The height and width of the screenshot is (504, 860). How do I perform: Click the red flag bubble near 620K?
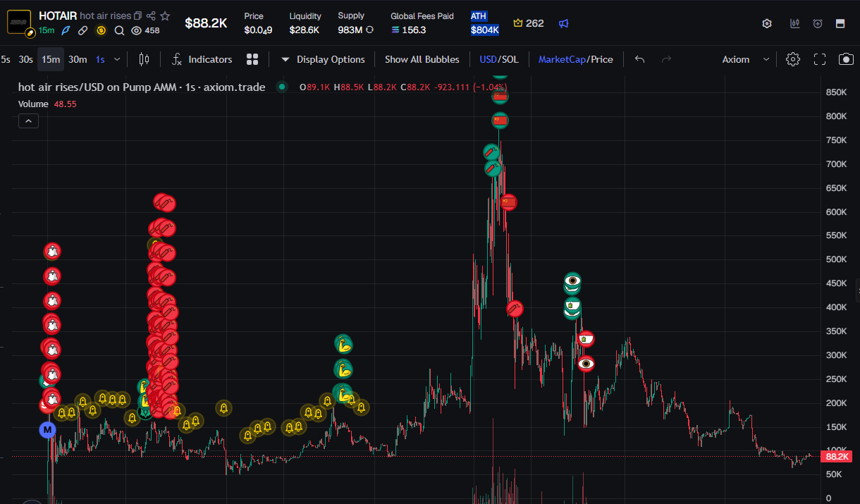(x=509, y=202)
